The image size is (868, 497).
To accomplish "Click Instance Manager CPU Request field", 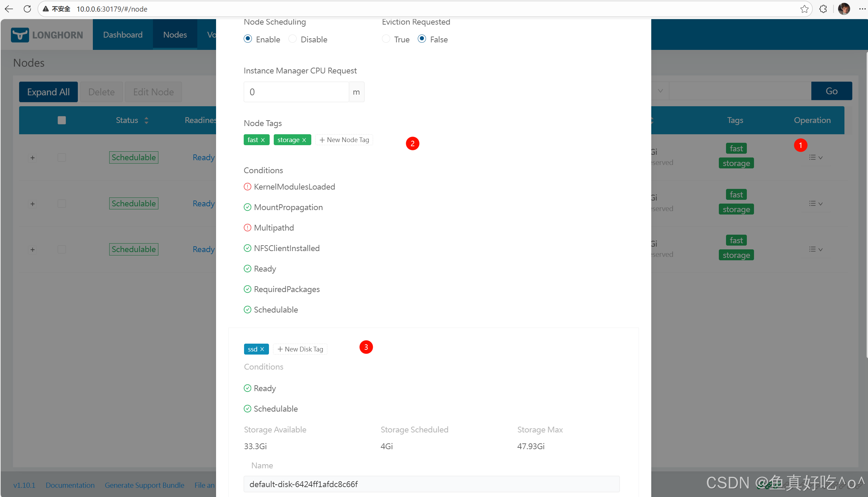I will 296,92.
